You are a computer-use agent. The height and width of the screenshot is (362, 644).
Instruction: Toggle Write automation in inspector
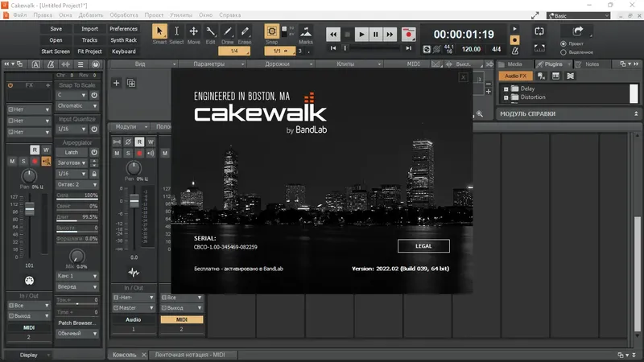click(46, 150)
